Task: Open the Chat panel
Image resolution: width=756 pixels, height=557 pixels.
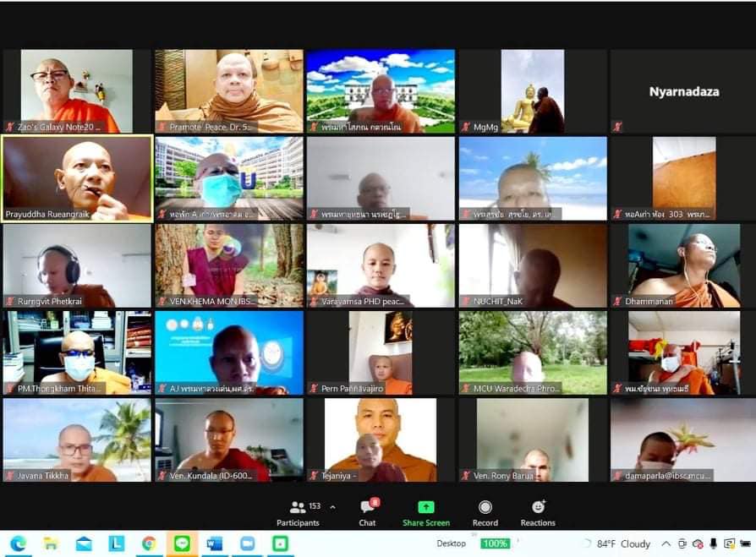Action: click(367, 510)
